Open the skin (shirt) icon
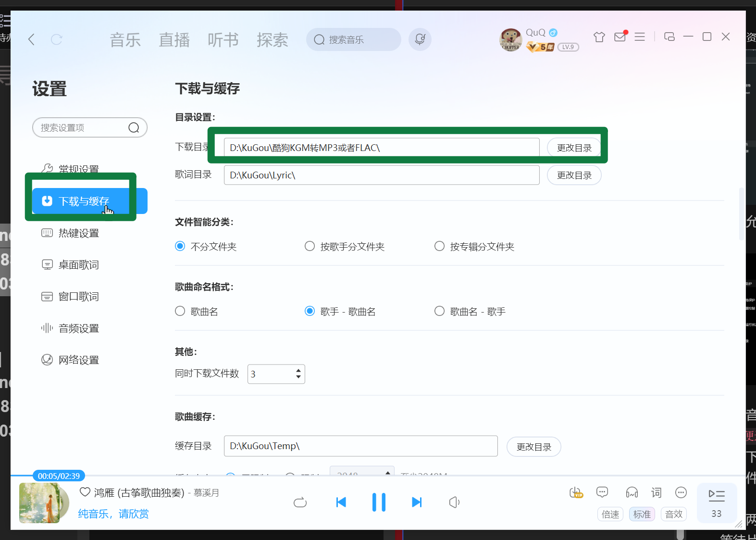 599,37
